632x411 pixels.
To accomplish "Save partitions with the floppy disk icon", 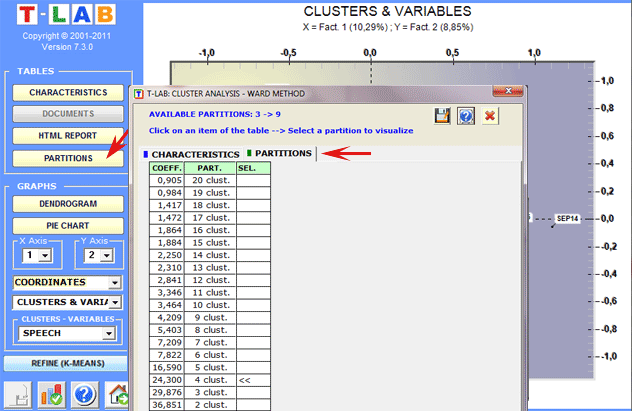I will (x=442, y=116).
